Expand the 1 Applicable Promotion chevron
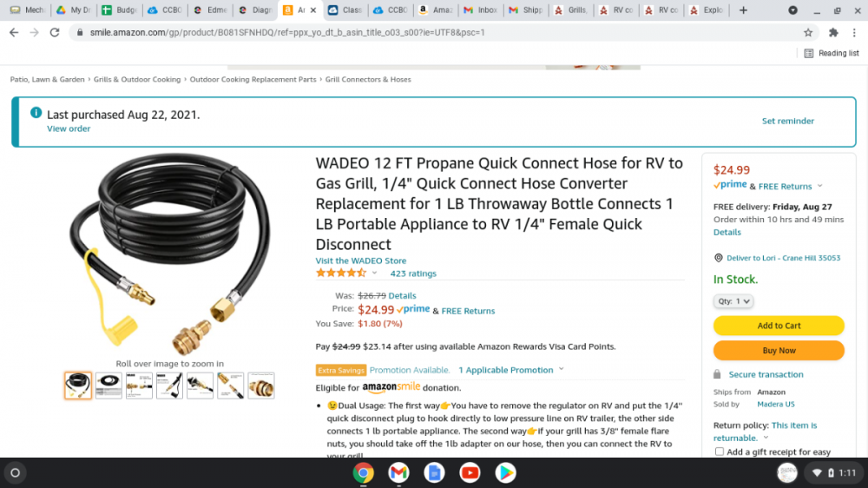868x488 pixels. (562, 369)
